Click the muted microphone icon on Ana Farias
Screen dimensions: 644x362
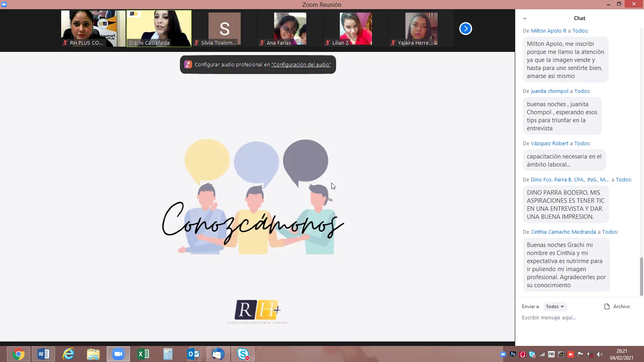[262, 43]
